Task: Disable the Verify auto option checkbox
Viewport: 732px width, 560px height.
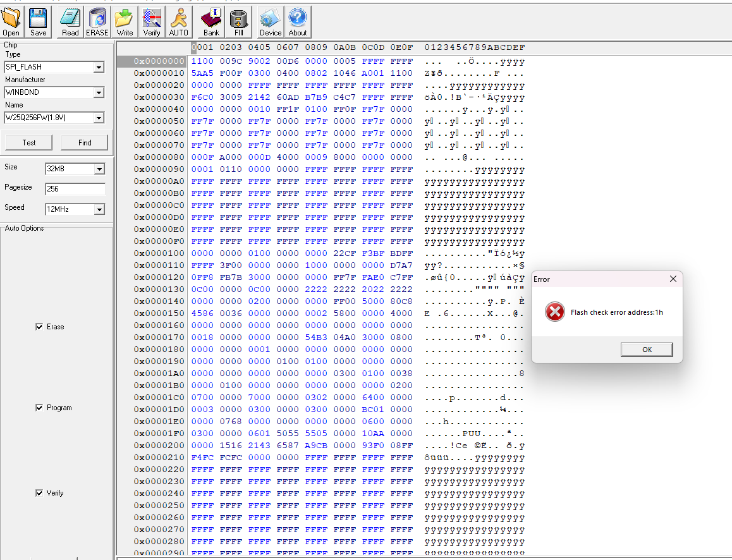Action: pyautogui.click(x=40, y=493)
